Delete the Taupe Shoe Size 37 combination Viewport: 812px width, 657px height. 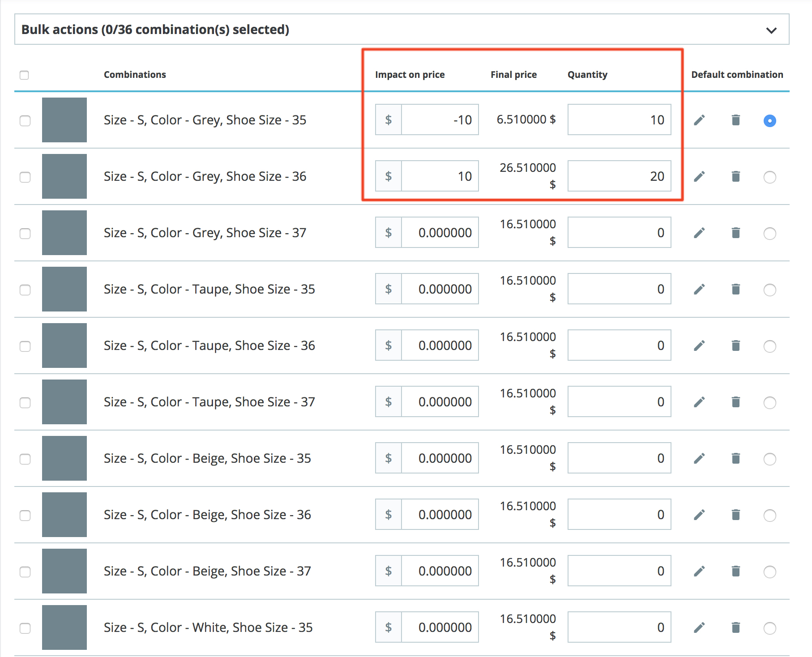point(735,402)
